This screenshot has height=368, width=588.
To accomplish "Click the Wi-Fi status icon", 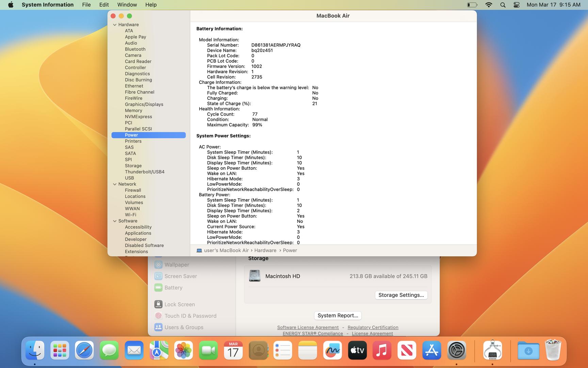I will 489,5.
